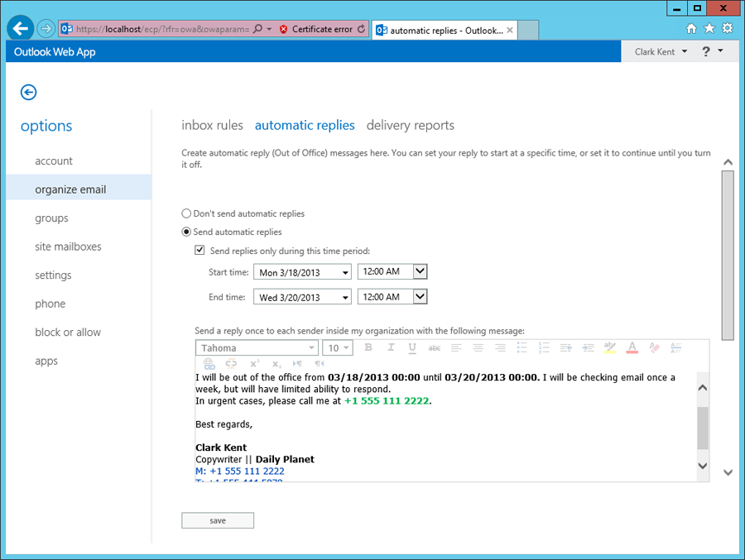
Task: Toggle Underline formatting in message editor
Action: coord(412,348)
